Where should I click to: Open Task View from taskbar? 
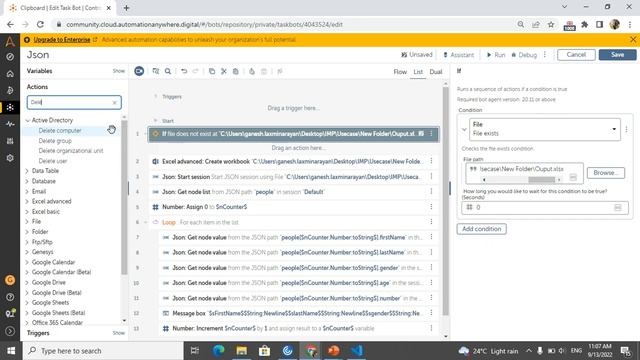point(195,351)
